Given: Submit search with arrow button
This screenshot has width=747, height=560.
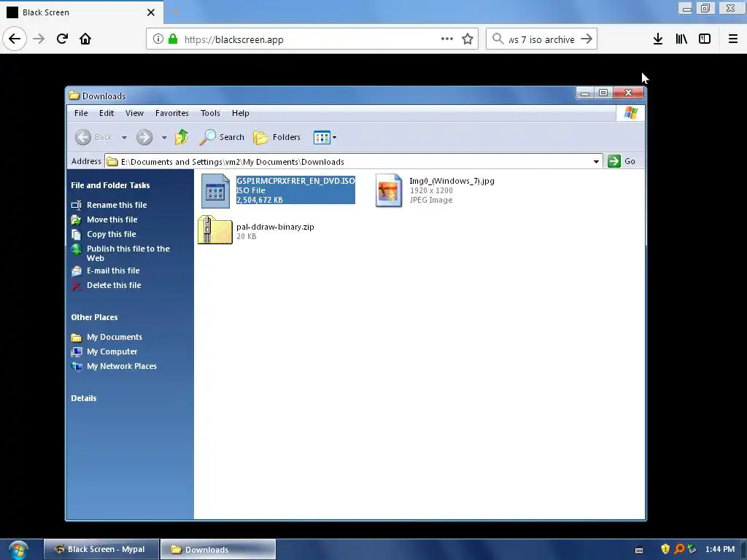Looking at the screenshot, I should tap(587, 39).
